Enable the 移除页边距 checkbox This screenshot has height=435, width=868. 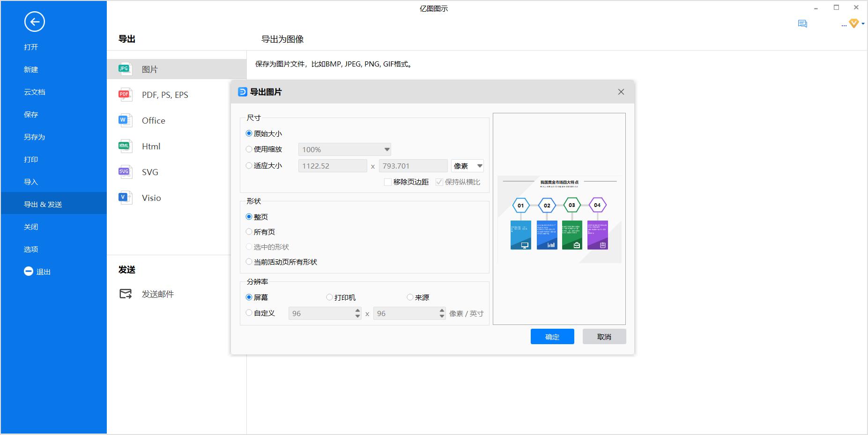[387, 182]
